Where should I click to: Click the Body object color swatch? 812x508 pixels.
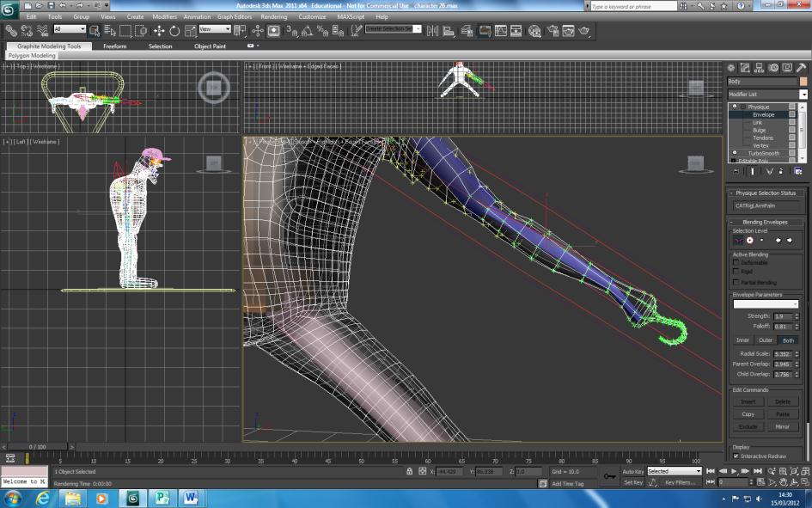tap(803, 82)
